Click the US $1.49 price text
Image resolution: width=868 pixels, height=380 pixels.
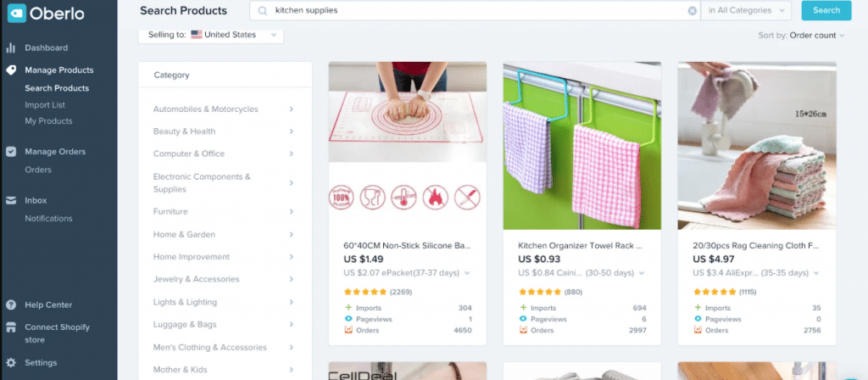click(x=363, y=259)
